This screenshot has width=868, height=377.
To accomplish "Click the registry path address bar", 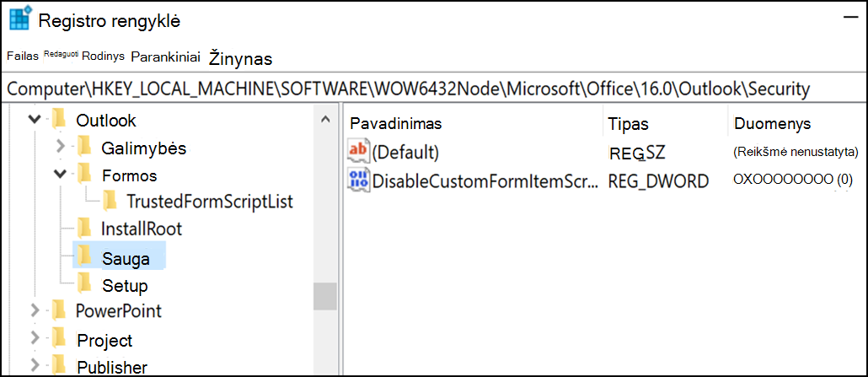I will click(x=434, y=89).
